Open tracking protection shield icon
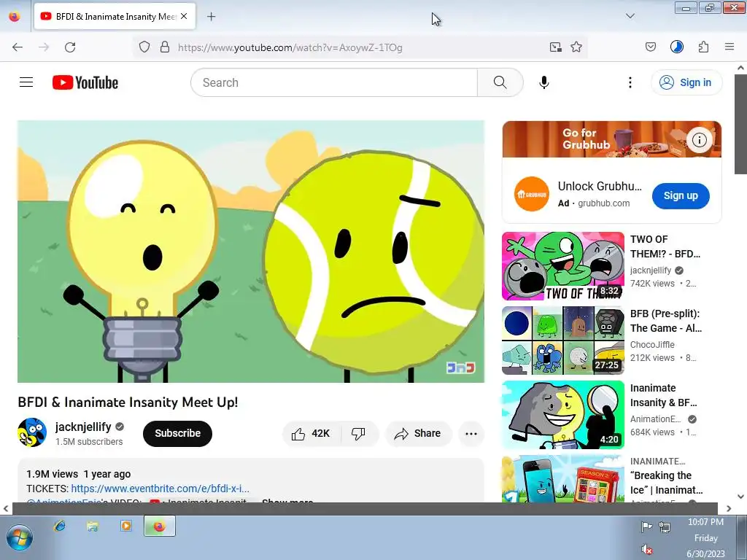 (144, 47)
